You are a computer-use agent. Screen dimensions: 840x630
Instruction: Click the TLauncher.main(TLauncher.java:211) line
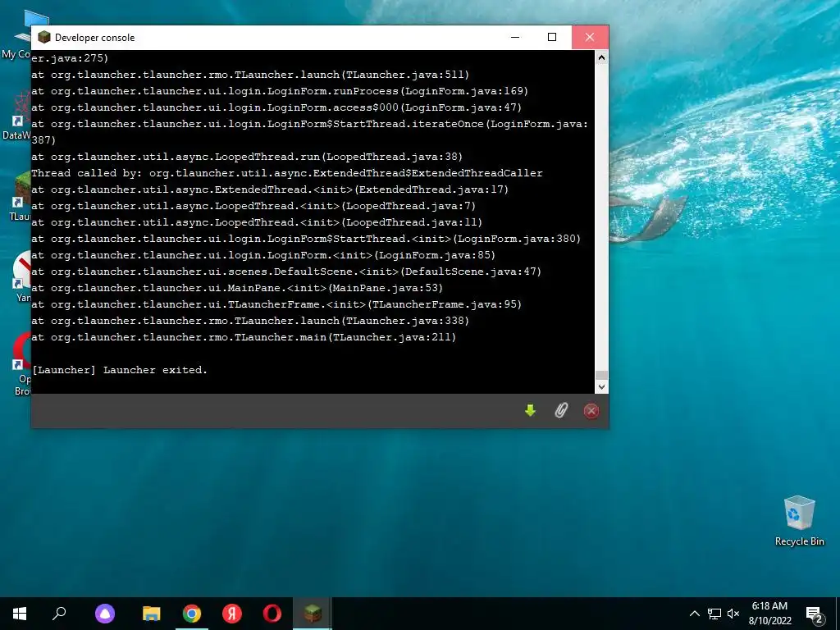pyautogui.click(x=244, y=337)
